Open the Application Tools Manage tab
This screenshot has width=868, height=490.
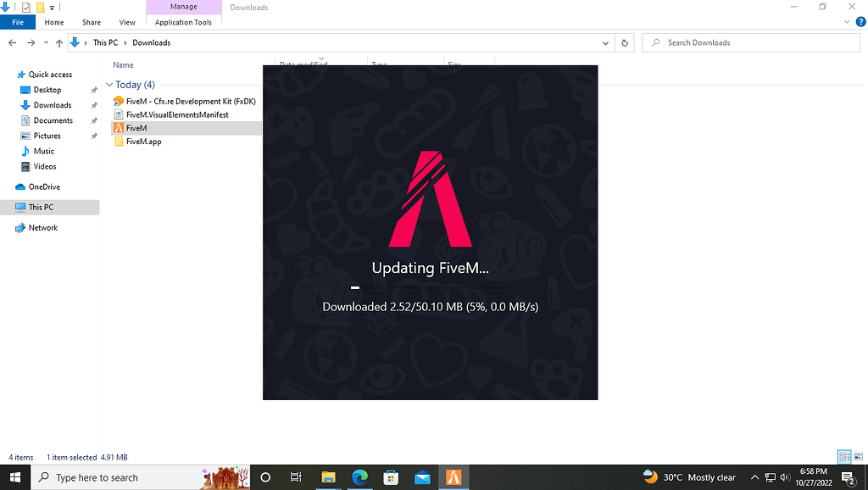(183, 22)
